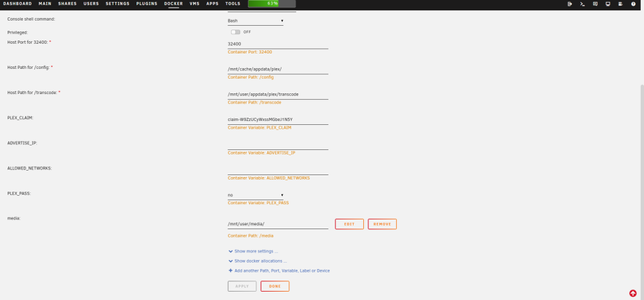
Task: Go to the Dashboard tab
Action: [17, 4]
